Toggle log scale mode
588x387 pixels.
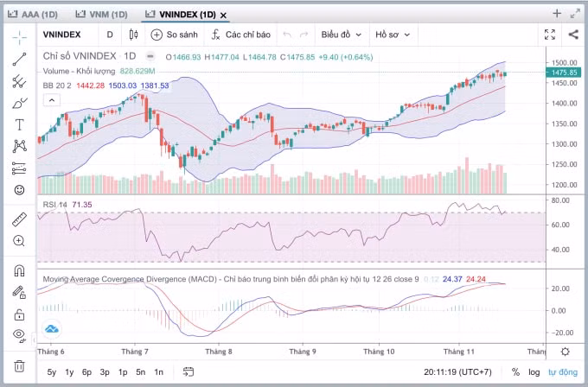pos(534,372)
